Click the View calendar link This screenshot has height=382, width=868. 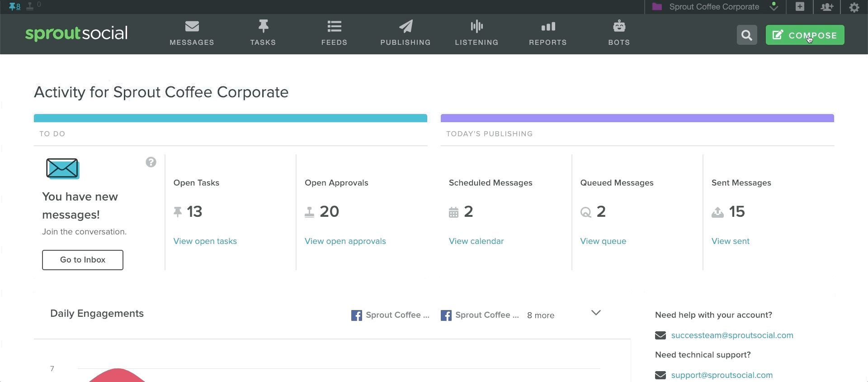coord(476,241)
